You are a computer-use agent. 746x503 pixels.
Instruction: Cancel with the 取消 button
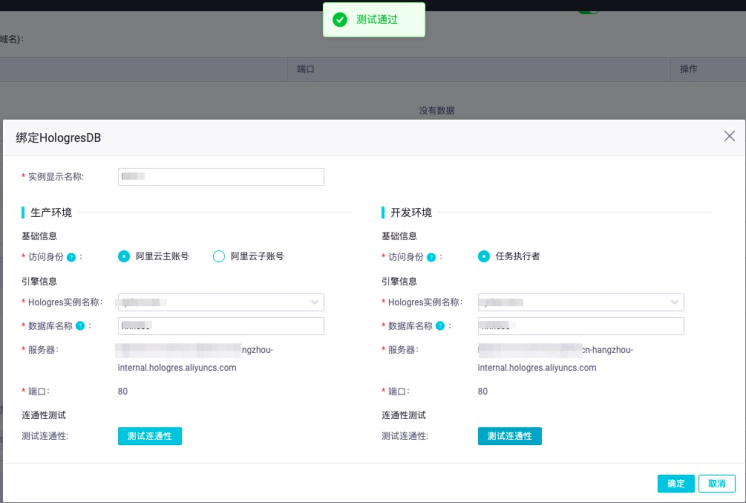(x=717, y=484)
